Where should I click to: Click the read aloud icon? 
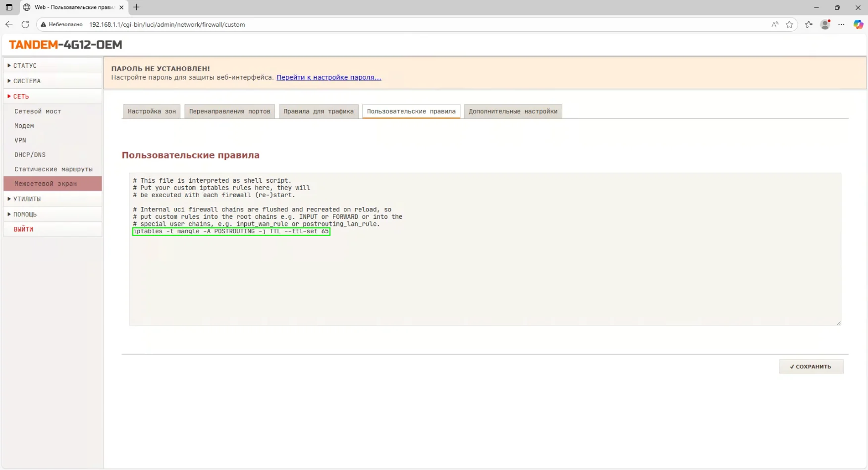(775, 24)
